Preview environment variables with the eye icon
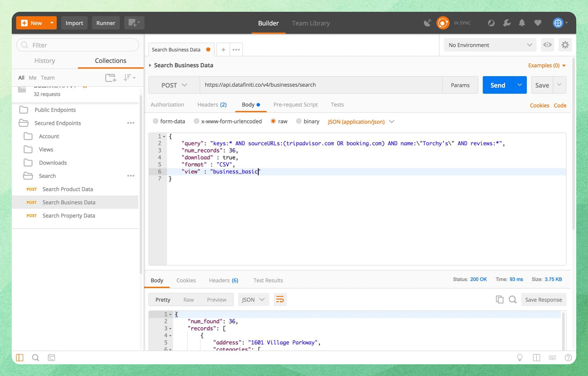Image resolution: width=588 pixels, height=376 pixels. point(547,45)
